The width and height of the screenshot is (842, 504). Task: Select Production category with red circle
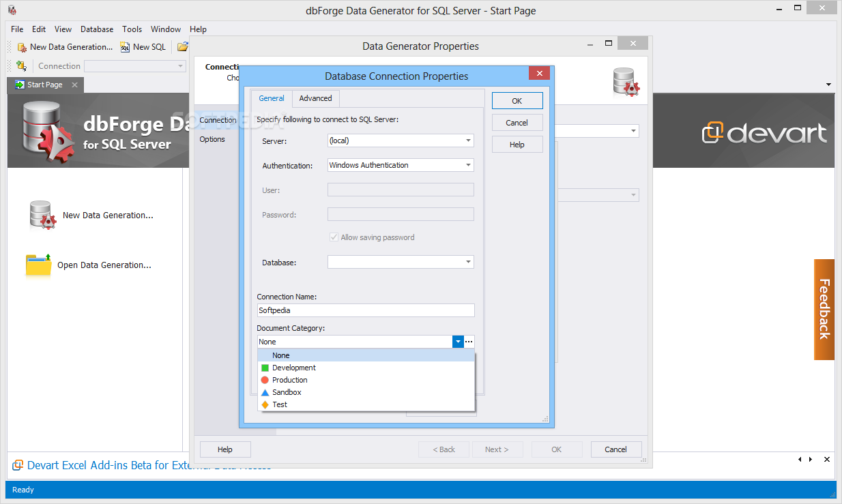(366, 380)
